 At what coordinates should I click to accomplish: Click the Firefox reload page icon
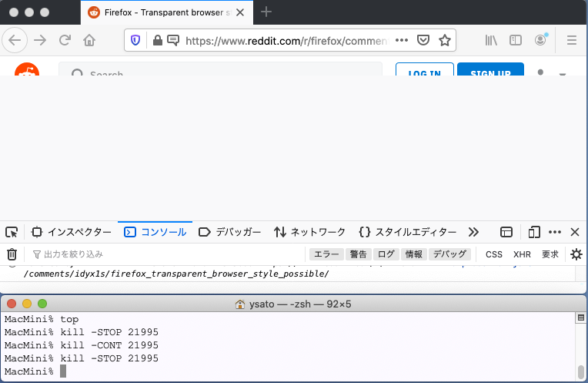coord(65,41)
